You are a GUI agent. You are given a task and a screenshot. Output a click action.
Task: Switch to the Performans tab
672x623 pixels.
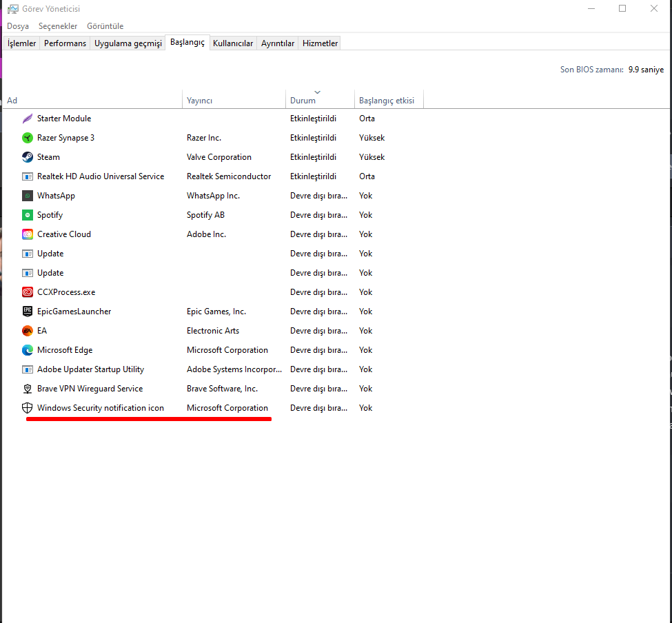(x=65, y=43)
